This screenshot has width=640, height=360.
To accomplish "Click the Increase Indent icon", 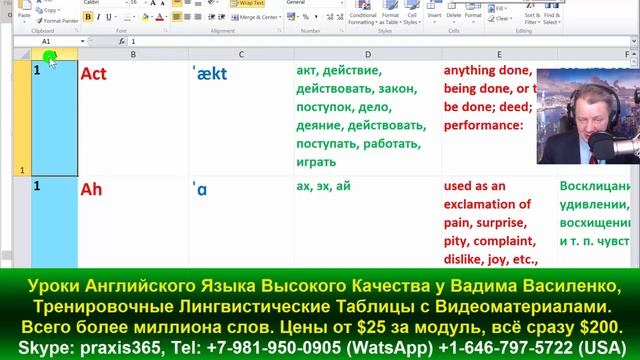I will coord(222,17).
